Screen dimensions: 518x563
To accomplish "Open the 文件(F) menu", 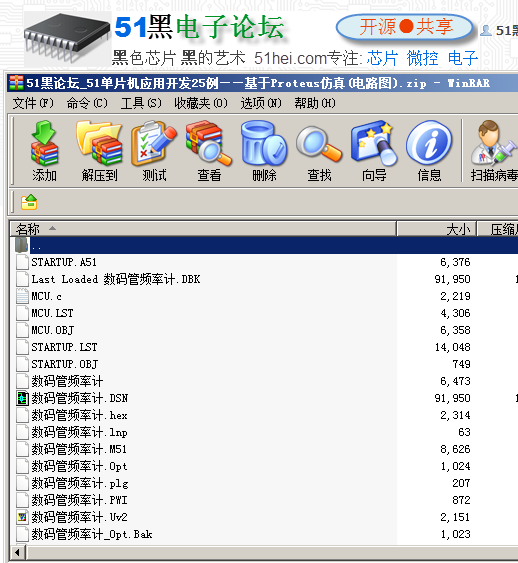I will tap(33, 103).
